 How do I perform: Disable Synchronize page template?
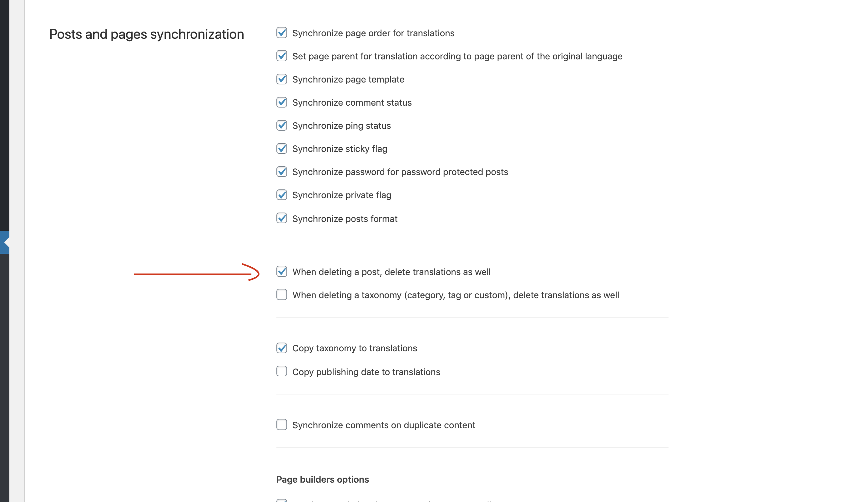pyautogui.click(x=281, y=79)
